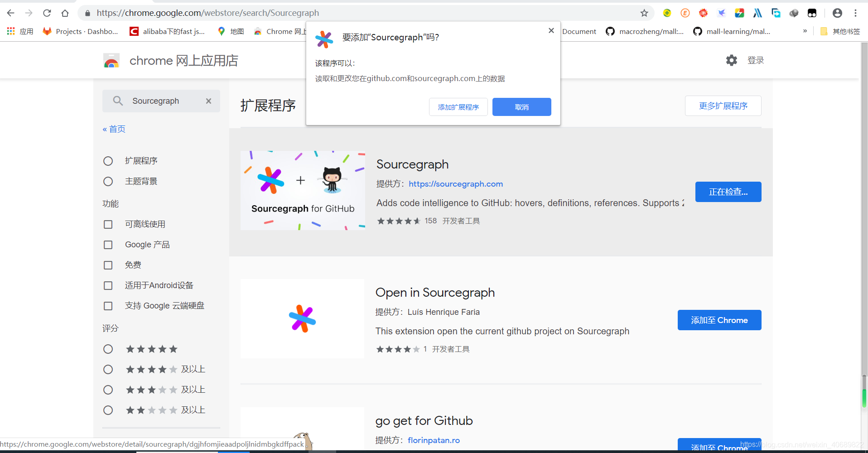Click the Chrome Web Store logo
Viewport: 868px width, 453px height.
pos(111,61)
